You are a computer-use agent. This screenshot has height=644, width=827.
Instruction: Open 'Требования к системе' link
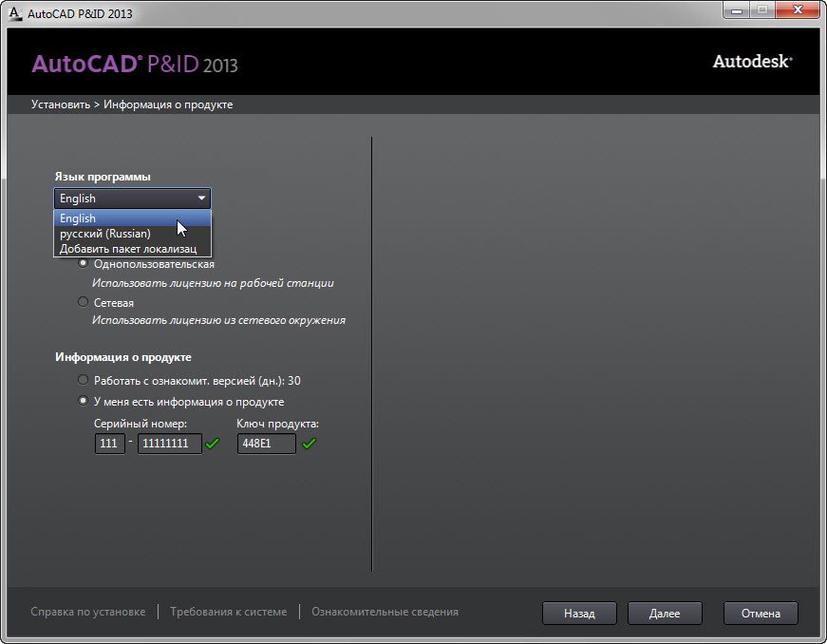coord(228,612)
